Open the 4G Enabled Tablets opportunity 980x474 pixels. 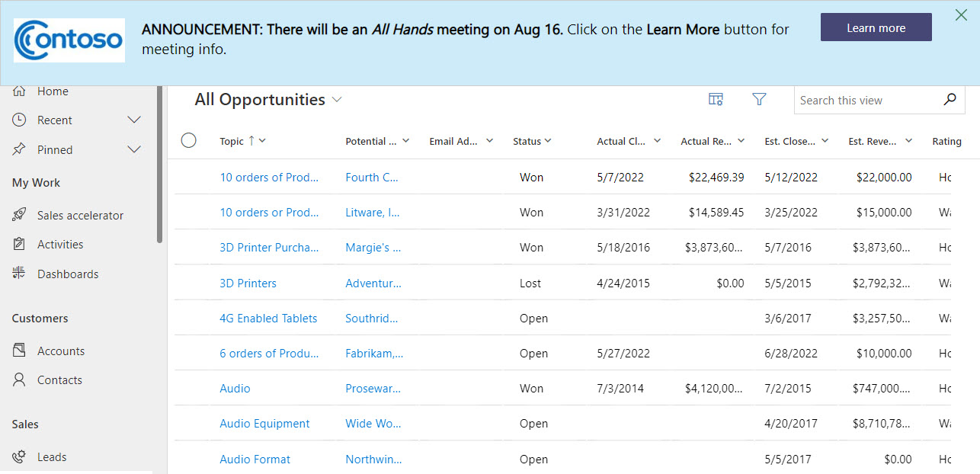[x=268, y=319]
